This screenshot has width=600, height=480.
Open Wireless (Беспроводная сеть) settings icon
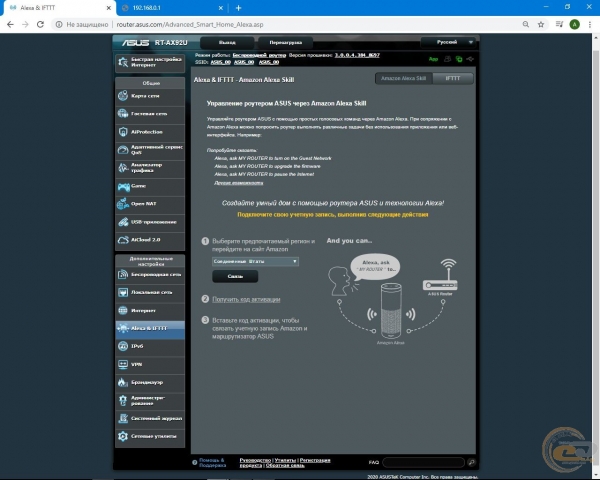123,274
